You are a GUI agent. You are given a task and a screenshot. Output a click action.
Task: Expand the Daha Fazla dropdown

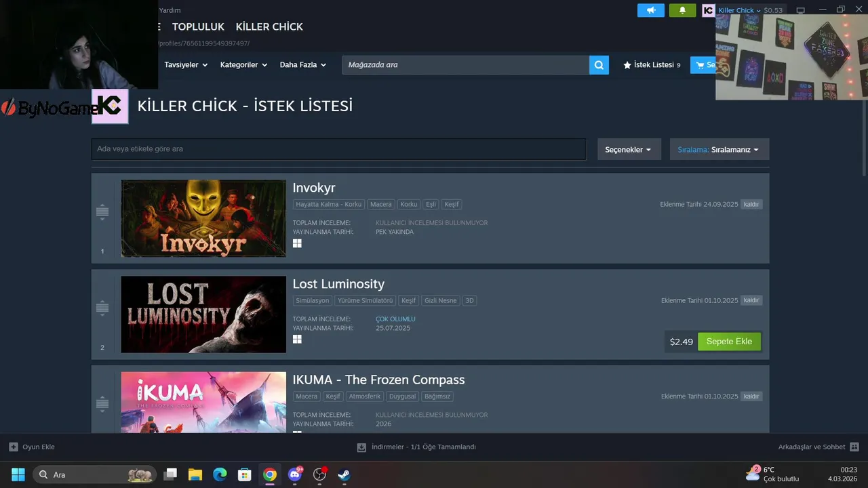(x=303, y=65)
